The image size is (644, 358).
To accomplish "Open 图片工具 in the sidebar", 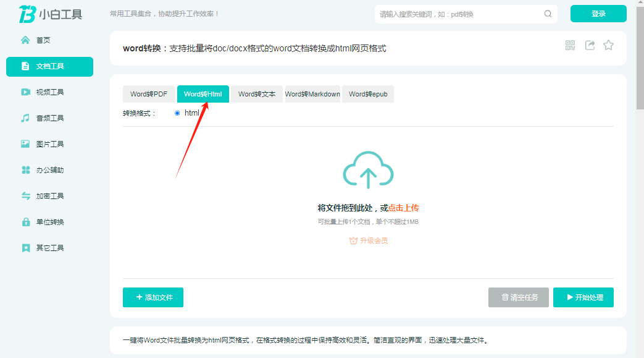I will pyautogui.click(x=49, y=144).
